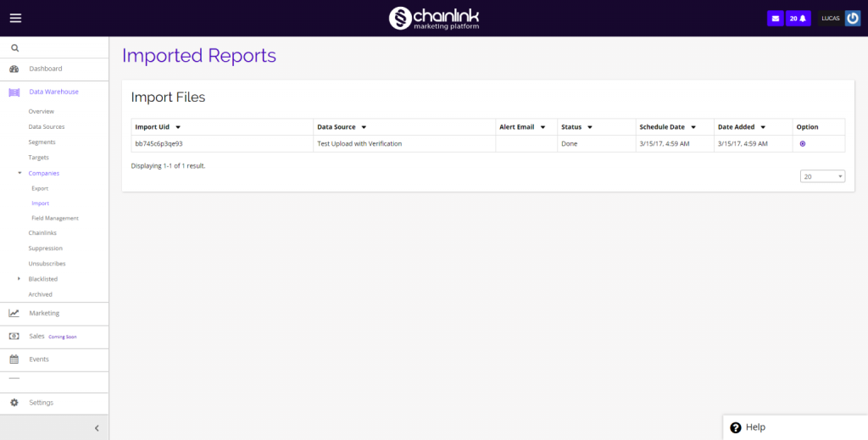
Task: Go to Archived
Action: coord(41,294)
